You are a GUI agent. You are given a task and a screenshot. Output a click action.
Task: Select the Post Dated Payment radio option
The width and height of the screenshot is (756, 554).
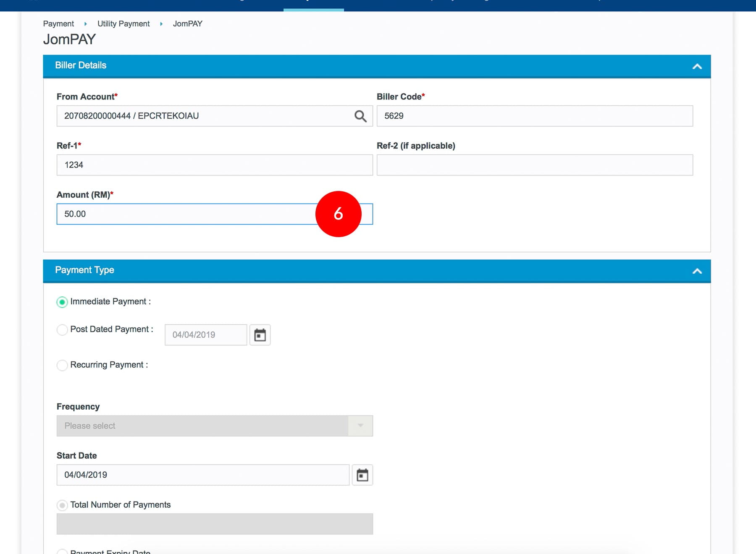[x=62, y=330]
